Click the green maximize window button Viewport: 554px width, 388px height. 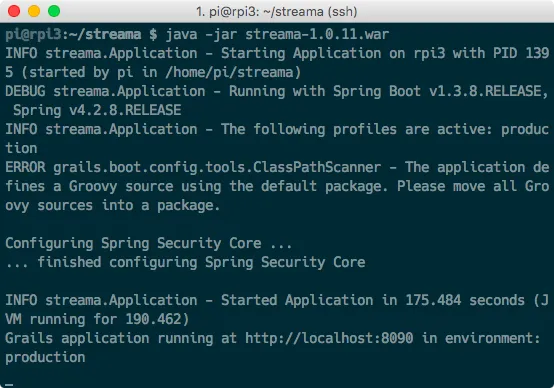point(54,11)
